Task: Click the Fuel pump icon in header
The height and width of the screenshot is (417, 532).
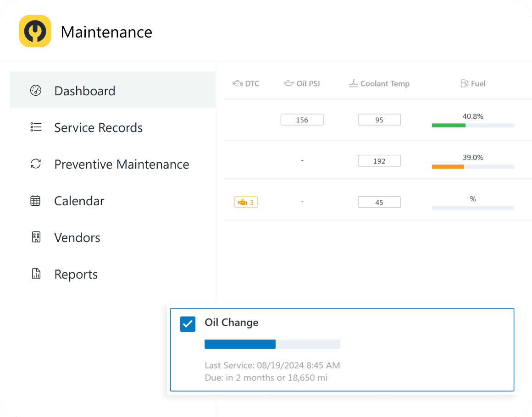Action: tap(464, 83)
